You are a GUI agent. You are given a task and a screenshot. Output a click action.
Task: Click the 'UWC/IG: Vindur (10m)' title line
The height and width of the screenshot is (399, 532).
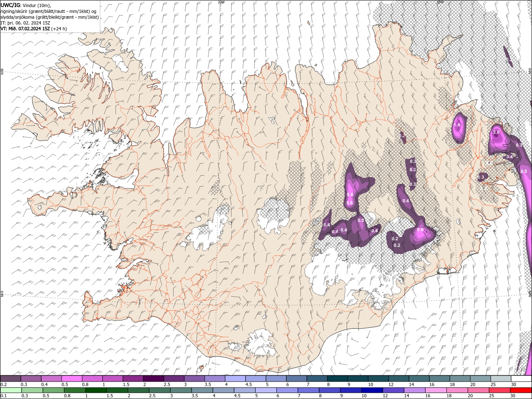pos(26,5)
